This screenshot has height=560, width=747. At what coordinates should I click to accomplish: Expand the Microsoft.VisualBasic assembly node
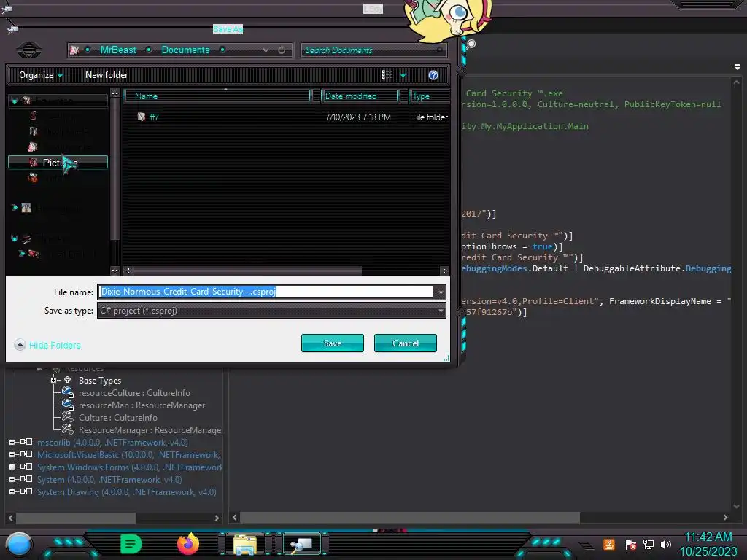[x=12, y=455]
